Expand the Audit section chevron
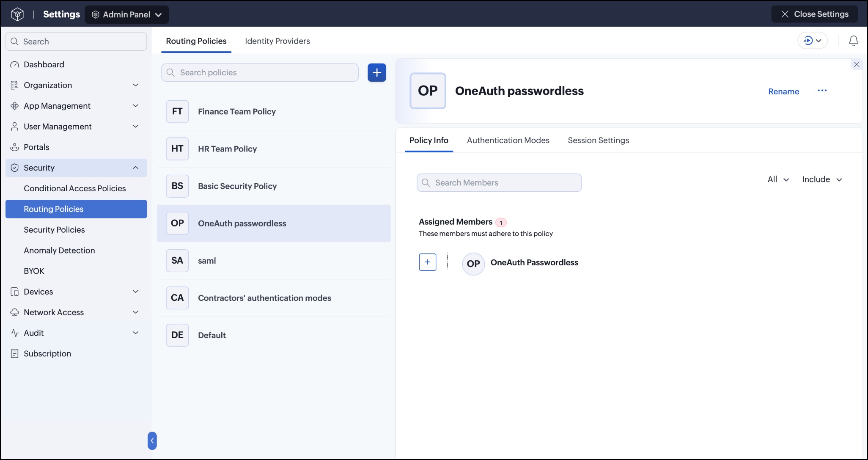This screenshot has width=868, height=460. click(136, 333)
